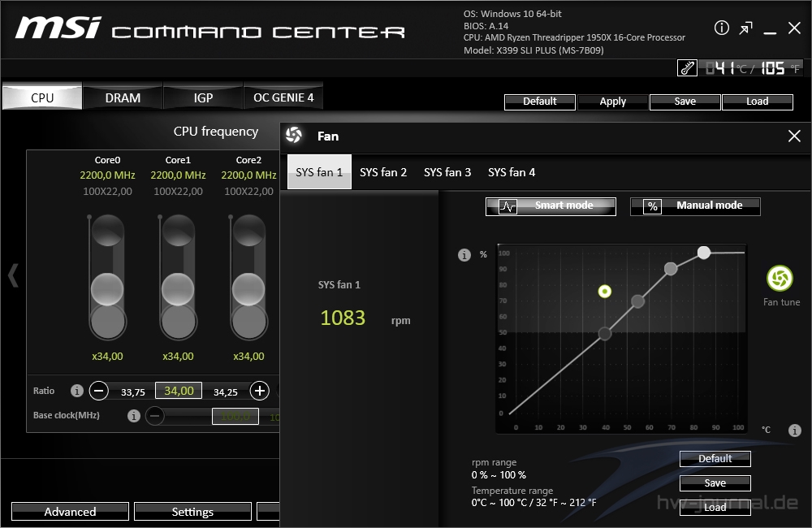The height and width of the screenshot is (528, 812).
Task: Click the Fan panel spinning fan icon
Action: (x=294, y=136)
